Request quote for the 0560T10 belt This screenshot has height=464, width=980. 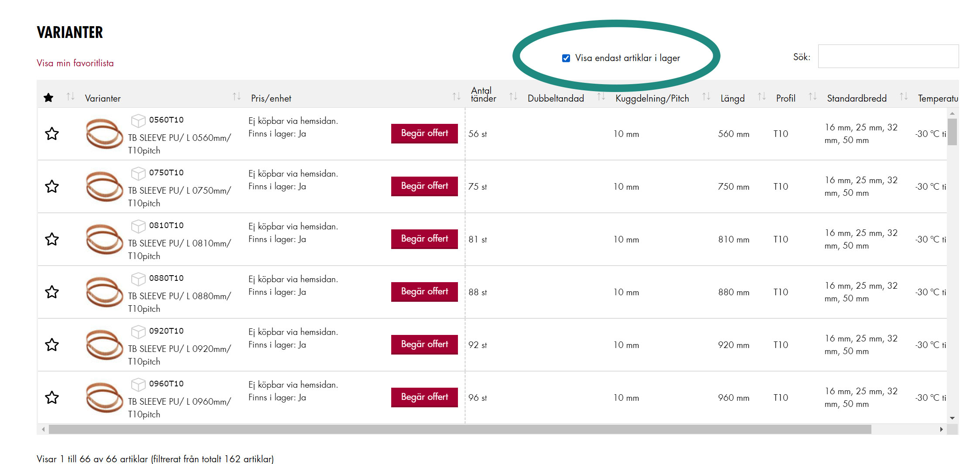[424, 133]
